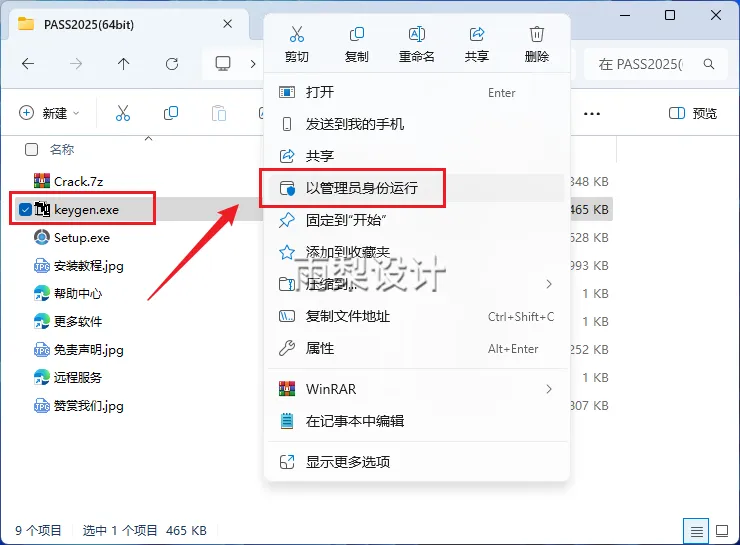Screen dimensions: 740x545
Task: Navigate up one folder level
Action: 124,64
